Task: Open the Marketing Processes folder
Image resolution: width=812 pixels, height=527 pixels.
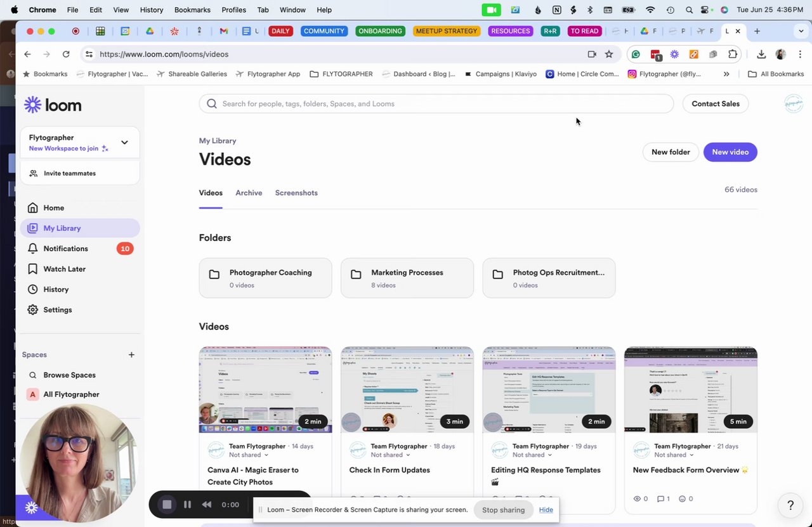Action: coord(407,278)
